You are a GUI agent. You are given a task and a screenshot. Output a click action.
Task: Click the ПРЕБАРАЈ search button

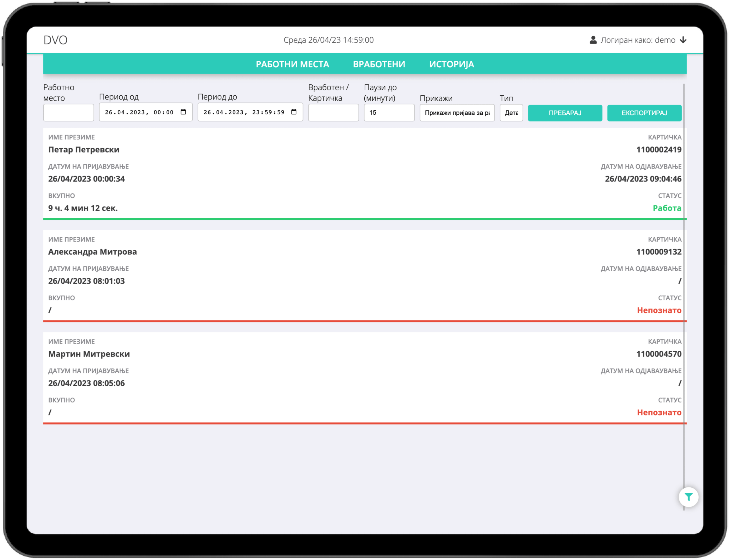[565, 113]
